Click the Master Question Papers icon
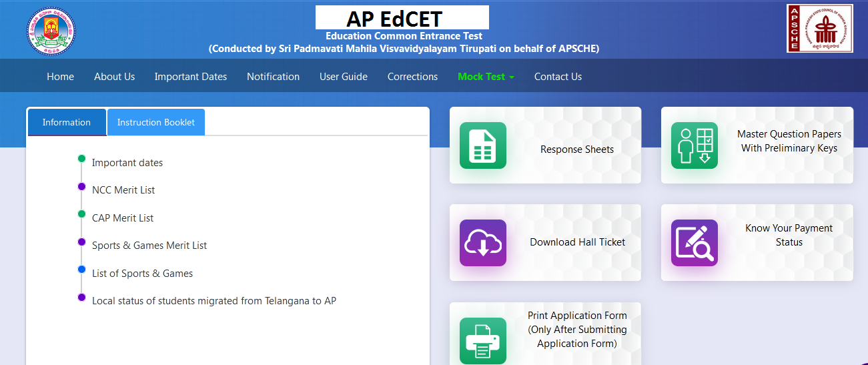This screenshot has height=365, width=868. point(695,145)
